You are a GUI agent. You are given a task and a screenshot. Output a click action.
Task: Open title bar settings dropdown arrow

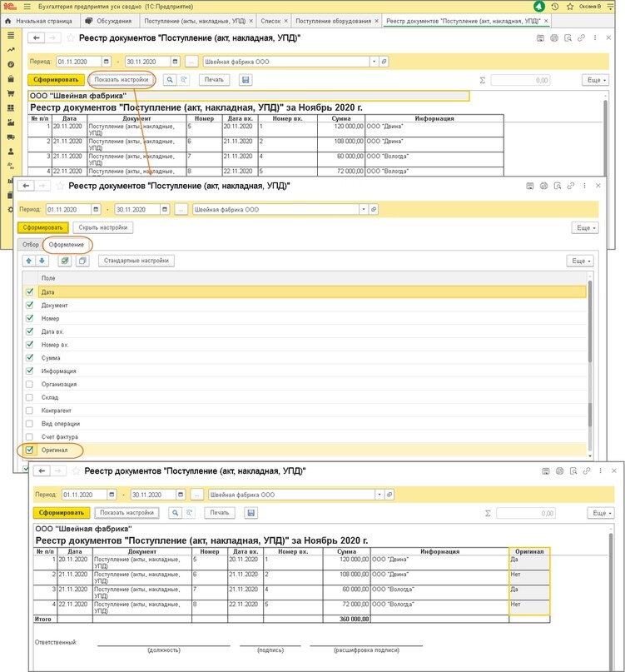tap(610, 7)
